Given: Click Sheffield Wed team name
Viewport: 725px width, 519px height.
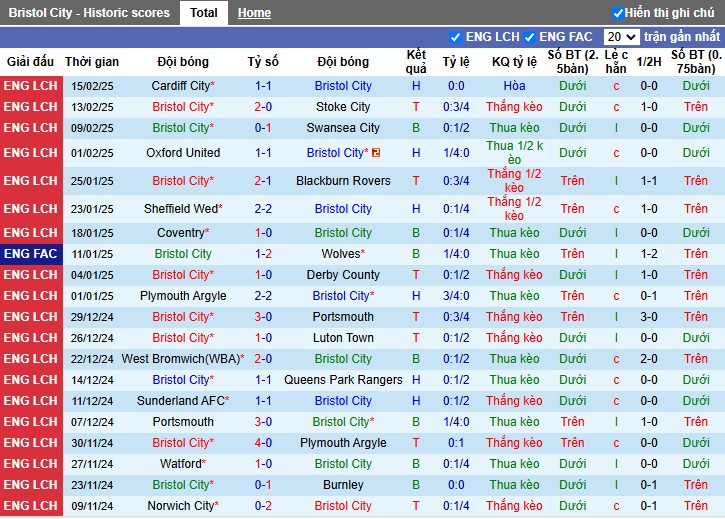Looking at the screenshot, I should click(183, 209).
